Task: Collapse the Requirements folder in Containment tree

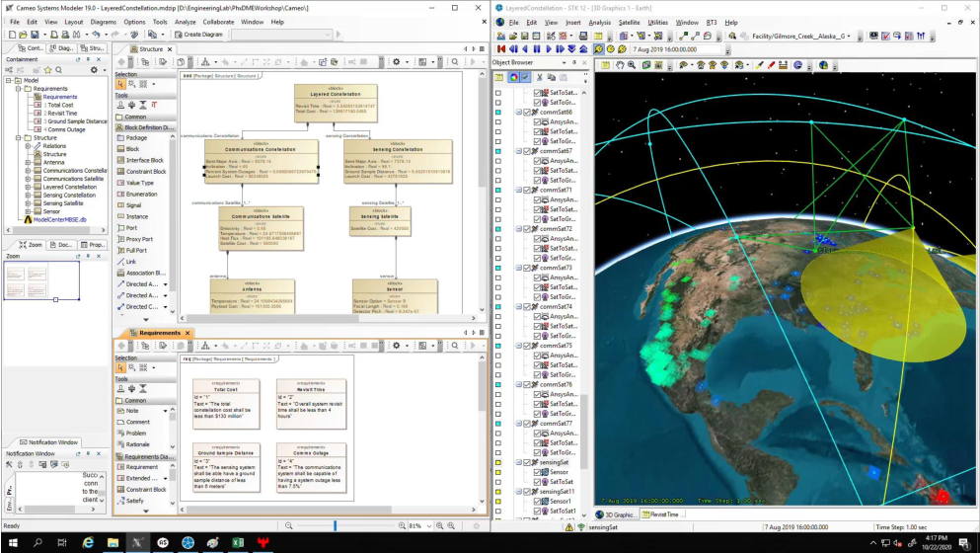Action: click(x=18, y=89)
